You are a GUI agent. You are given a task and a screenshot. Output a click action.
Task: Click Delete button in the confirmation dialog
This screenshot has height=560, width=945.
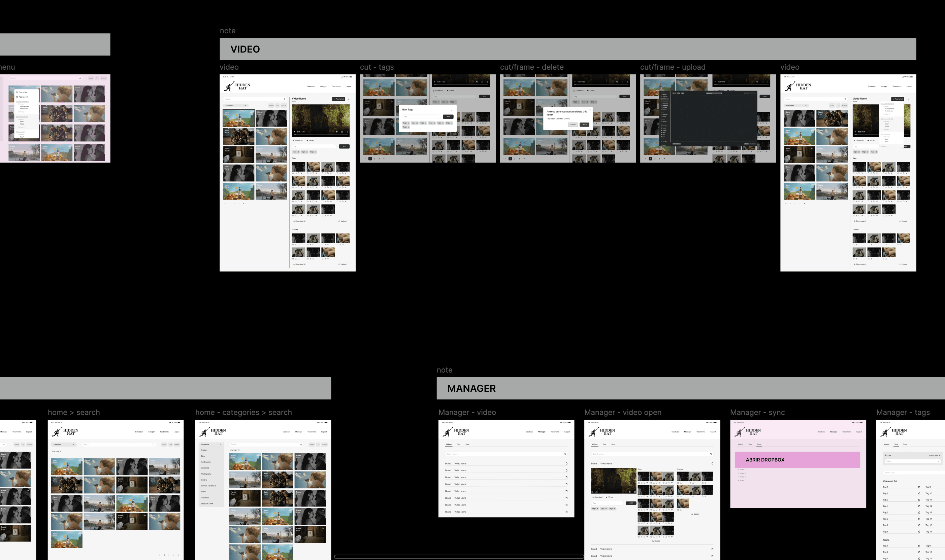584,125
